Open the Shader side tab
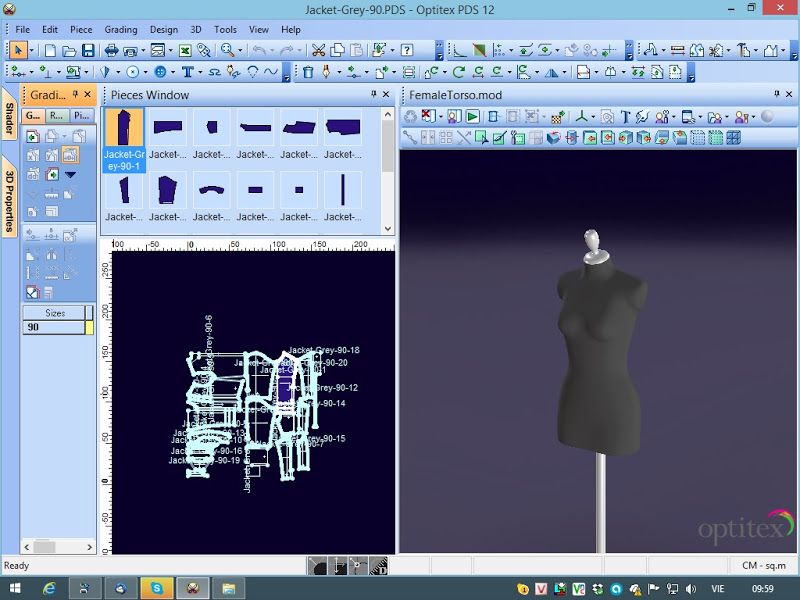This screenshot has width=800, height=600. pos(9,118)
